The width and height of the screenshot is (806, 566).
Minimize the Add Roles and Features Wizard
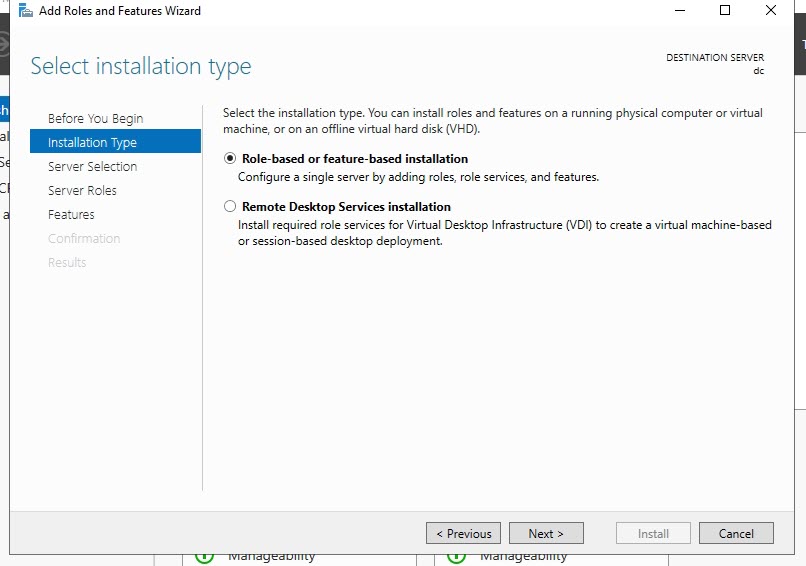[679, 11]
